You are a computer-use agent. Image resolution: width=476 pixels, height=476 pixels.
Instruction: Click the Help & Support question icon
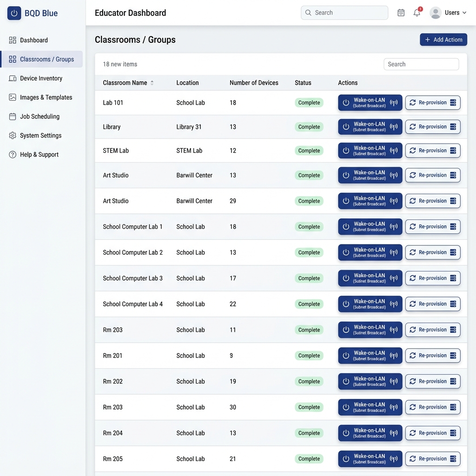click(13, 154)
